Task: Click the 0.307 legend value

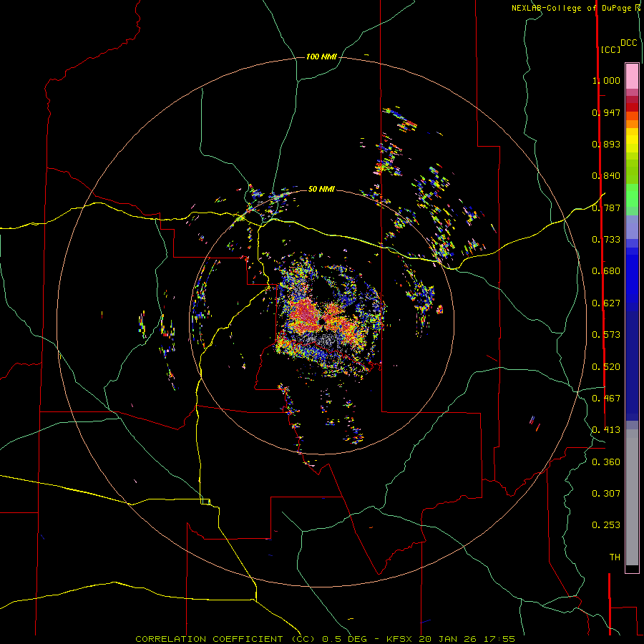Action: (x=606, y=494)
